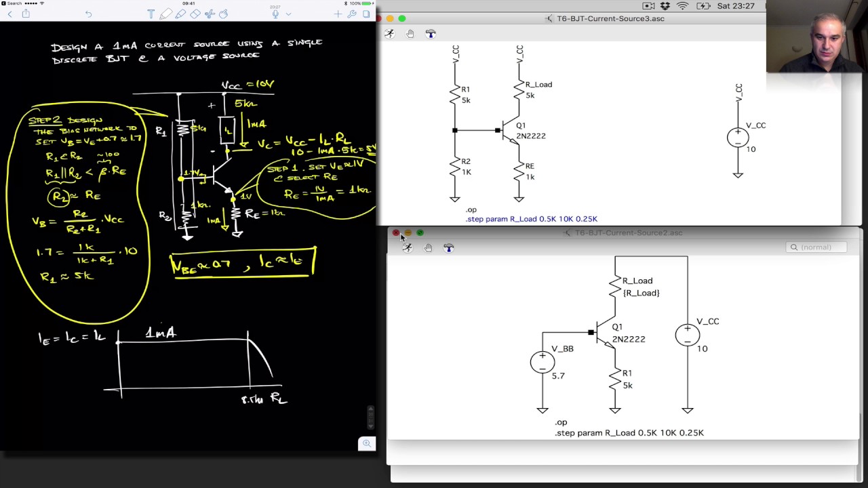This screenshot has width=868, height=488.
Task: Click the screen recording camera icon in menu bar
Action: 649,6
